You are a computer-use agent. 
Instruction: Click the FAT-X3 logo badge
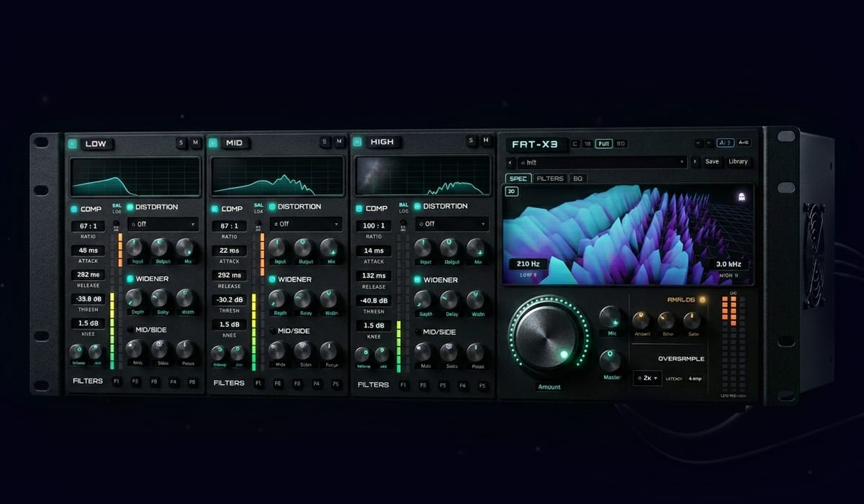(536, 143)
